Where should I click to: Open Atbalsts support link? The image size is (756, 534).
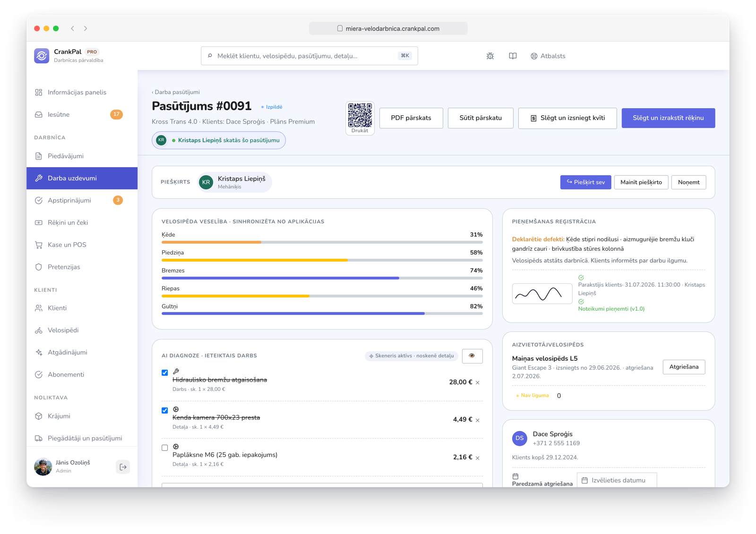(548, 56)
